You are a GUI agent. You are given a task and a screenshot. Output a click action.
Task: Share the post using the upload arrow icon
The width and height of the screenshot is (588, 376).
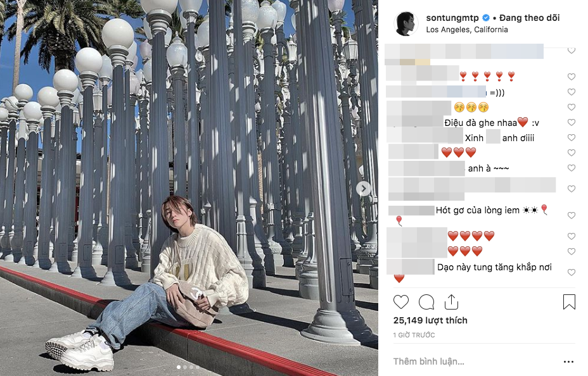point(451,302)
